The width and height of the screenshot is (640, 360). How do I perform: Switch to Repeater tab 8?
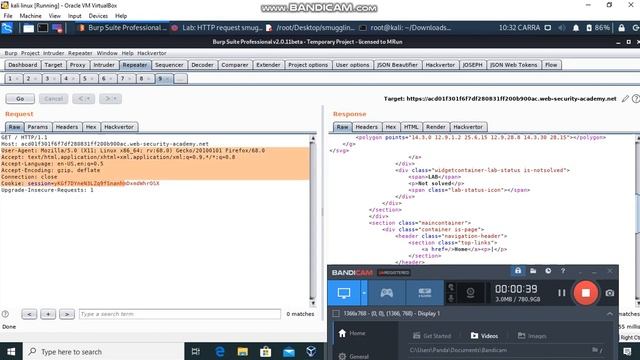(144, 78)
